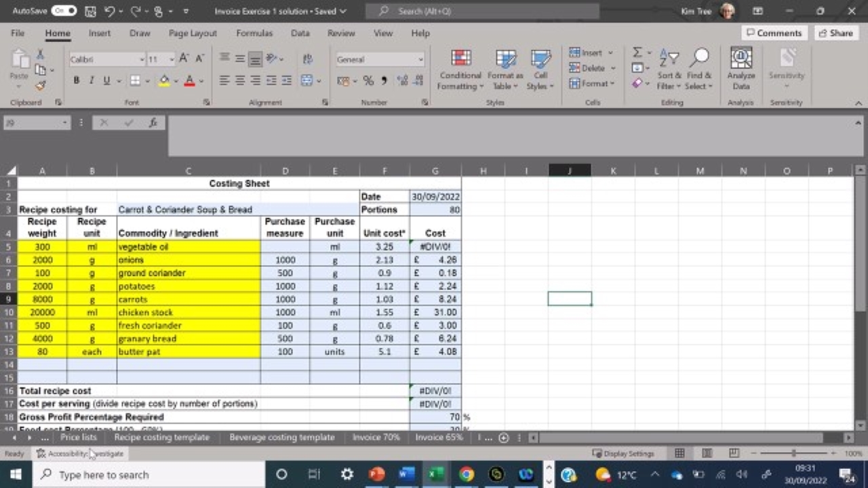Open Conditional Formatting

460,70
